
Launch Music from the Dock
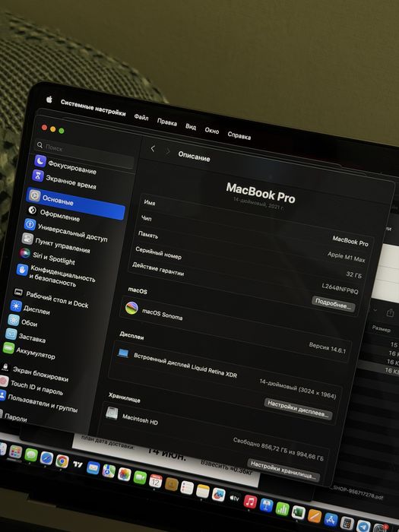click(250, 502)
